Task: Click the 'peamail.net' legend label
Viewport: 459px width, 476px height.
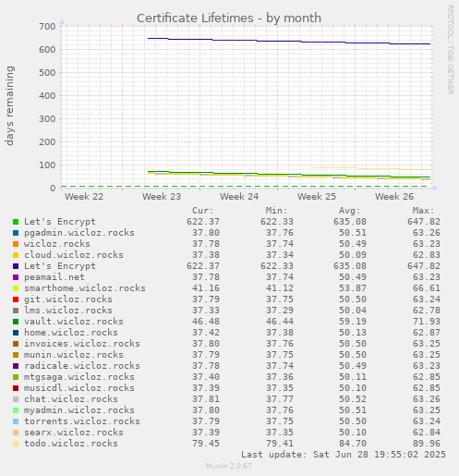Action: pos(54,277)
